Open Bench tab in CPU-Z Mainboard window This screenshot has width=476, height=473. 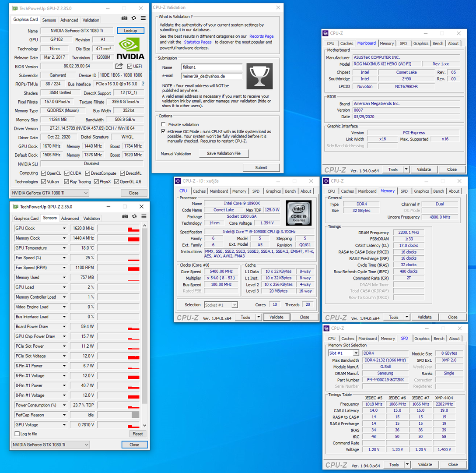click(x=438, y=43)
